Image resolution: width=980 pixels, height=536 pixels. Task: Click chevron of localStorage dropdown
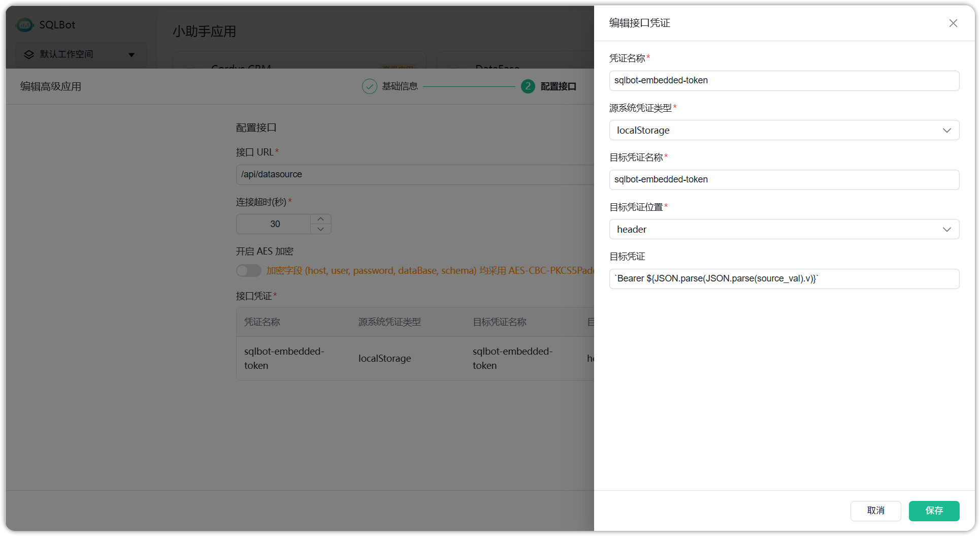946,131
